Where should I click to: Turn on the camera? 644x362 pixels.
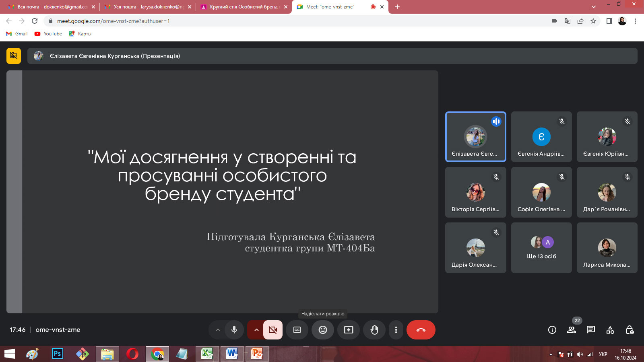(273, 330)
